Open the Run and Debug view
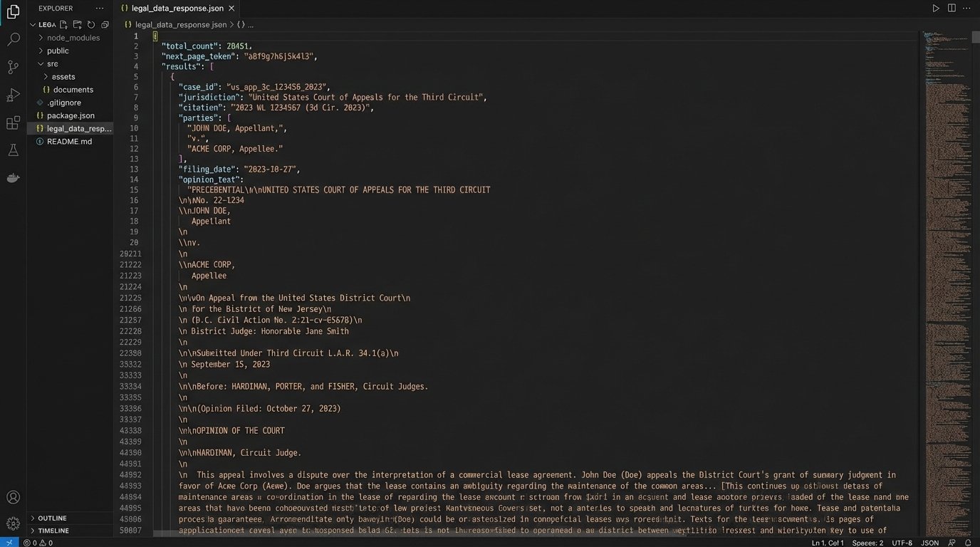The image size is (980, 547). [x=13, y=95]
